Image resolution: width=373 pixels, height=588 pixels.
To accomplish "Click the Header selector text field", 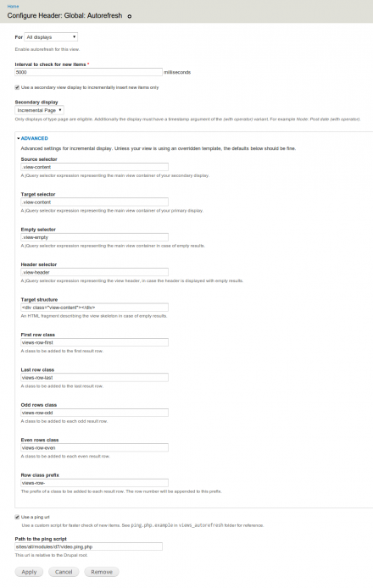I will click(95, 272).
